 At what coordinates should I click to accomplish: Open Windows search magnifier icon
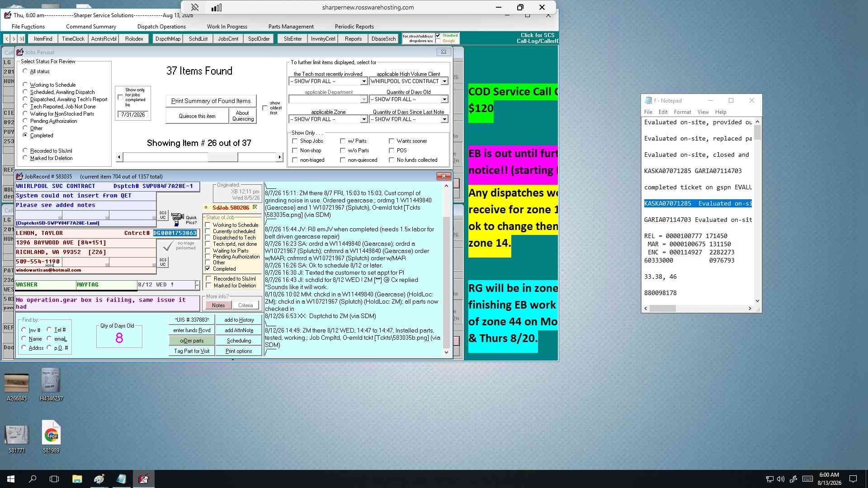[33, 479]
